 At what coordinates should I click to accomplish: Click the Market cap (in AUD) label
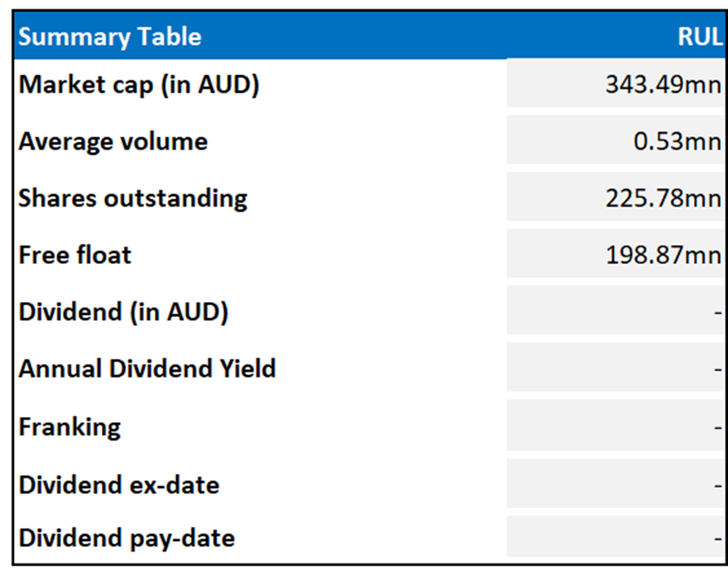tap(139, 84)
